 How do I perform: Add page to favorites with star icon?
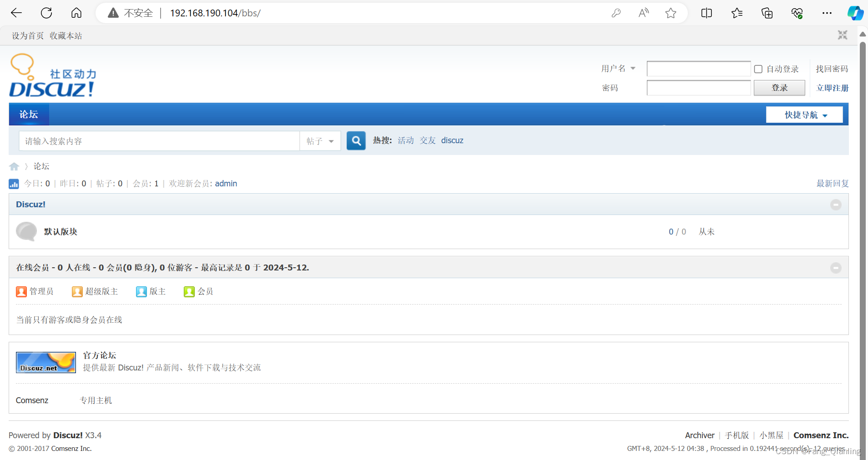click(671, 13)
